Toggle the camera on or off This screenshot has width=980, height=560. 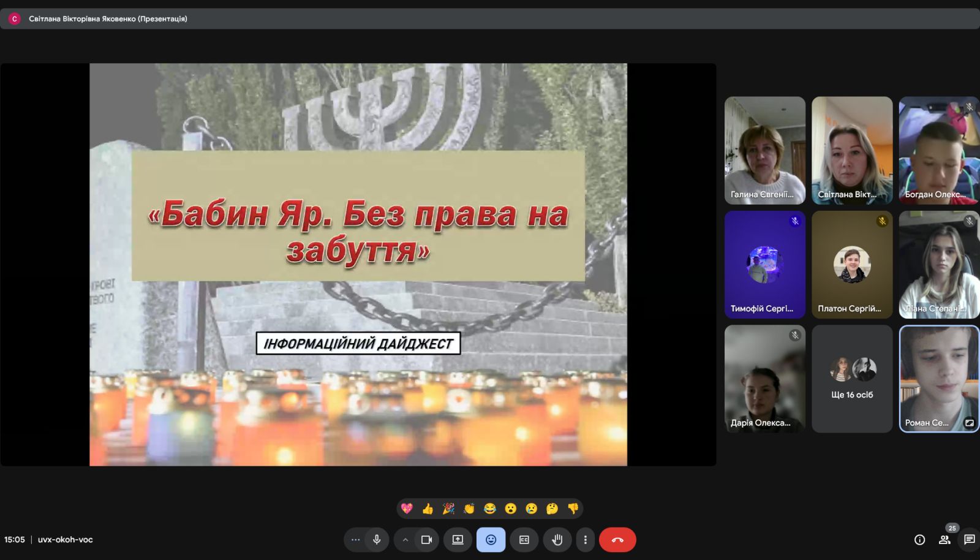[x=426, y=540]
